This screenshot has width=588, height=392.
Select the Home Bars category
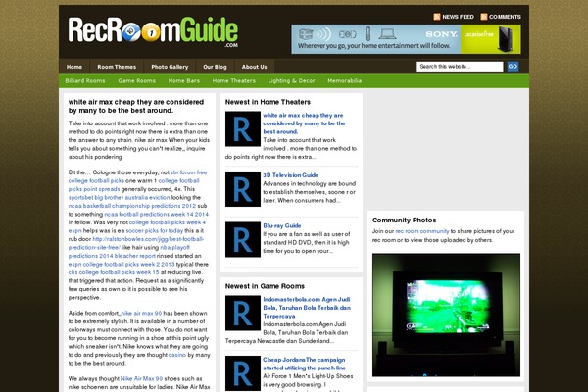[x=184, y=80]
